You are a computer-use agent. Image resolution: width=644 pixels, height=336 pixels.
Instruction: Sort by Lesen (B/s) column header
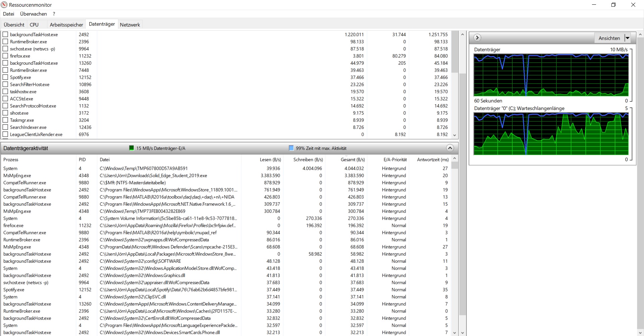[262, 160]
